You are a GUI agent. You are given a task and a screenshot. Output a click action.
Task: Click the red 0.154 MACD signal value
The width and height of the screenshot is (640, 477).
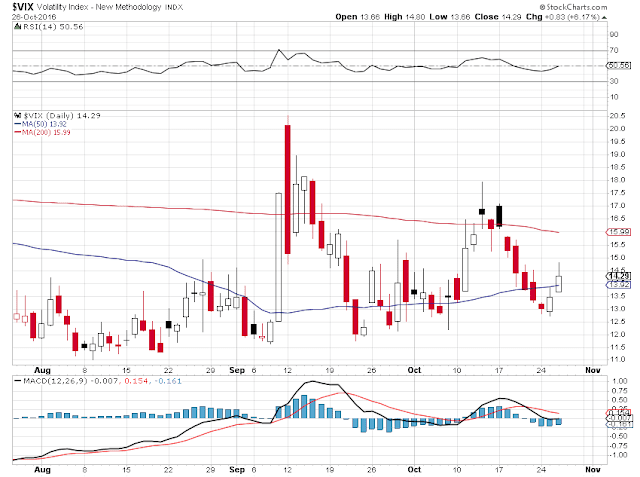point(136,381)
